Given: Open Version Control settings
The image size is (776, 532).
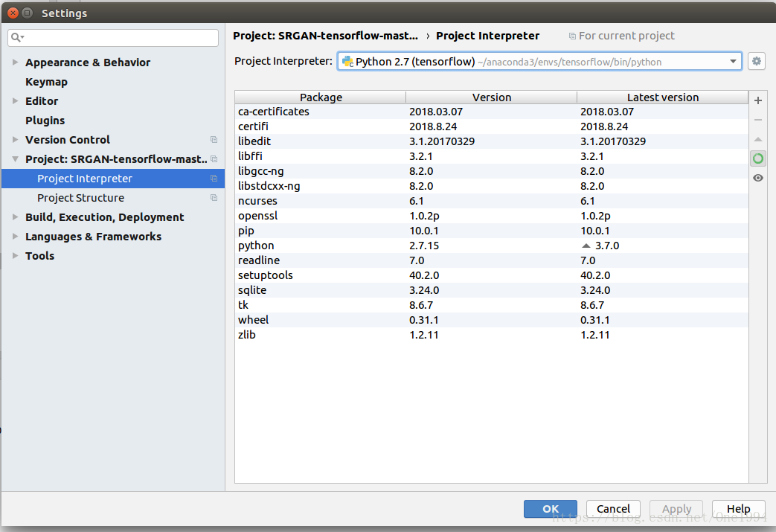Looking at the screenshot, I should click(x=67, y=140).
